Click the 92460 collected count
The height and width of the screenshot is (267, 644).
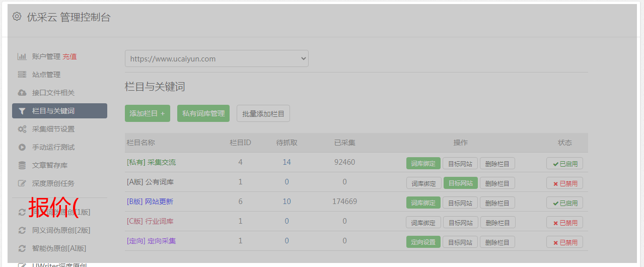345,162
